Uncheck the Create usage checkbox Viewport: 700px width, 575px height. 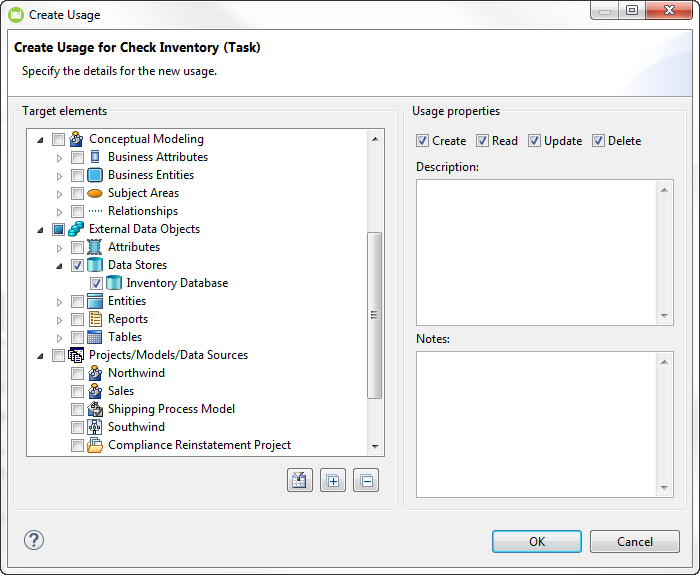click(422, 141)
